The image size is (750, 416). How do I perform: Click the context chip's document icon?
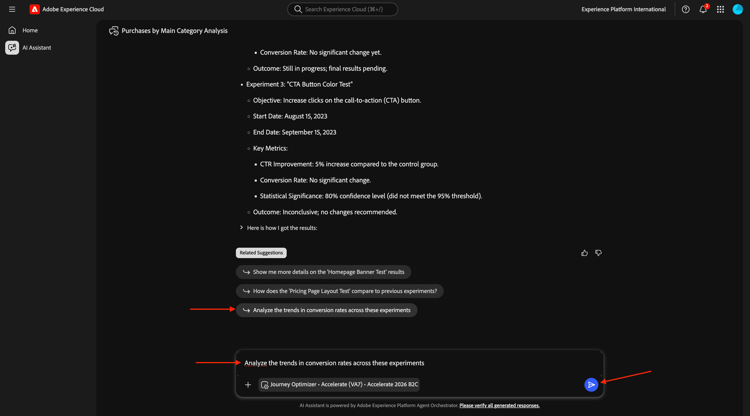(x=265, y=384)
